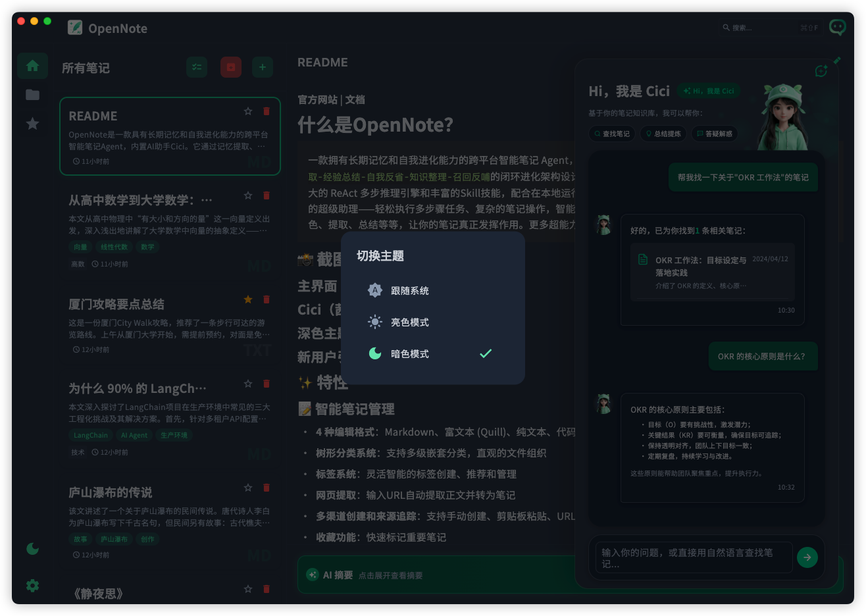Click the Cici avatar image
Screen dimensions: 866x616
click(x=782, y=117)
